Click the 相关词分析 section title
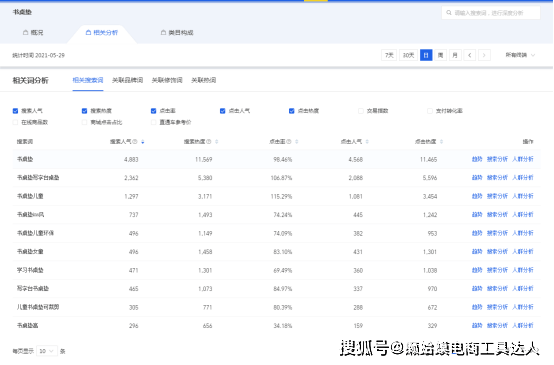Screen dimensions: 554x365 pyautogui.click(x=30, y=81)
